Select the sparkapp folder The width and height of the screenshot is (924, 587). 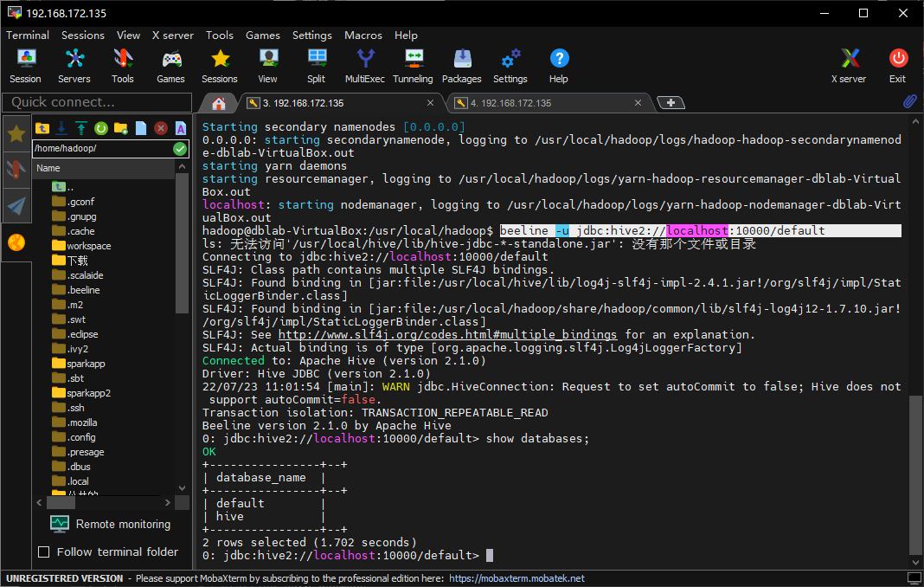pos(79,364)
